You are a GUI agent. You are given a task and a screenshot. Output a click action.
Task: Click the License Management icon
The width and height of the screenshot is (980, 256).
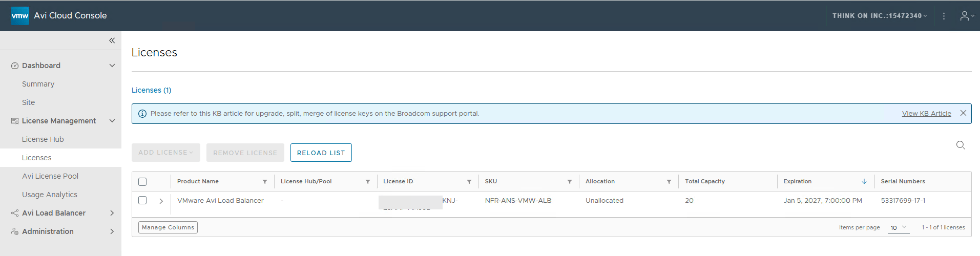click(x=15, y=121)
